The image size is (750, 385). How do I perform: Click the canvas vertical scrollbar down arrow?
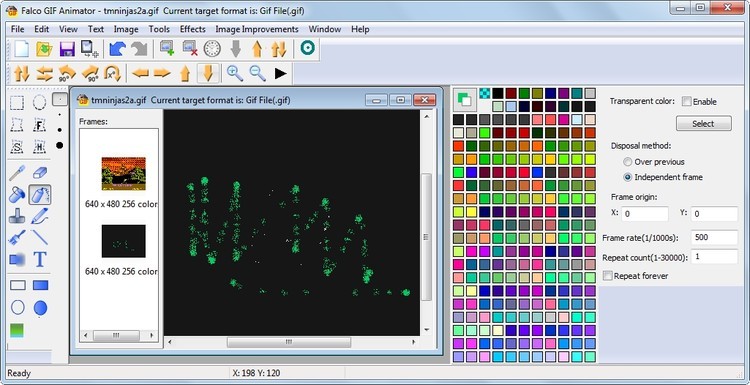426,330
